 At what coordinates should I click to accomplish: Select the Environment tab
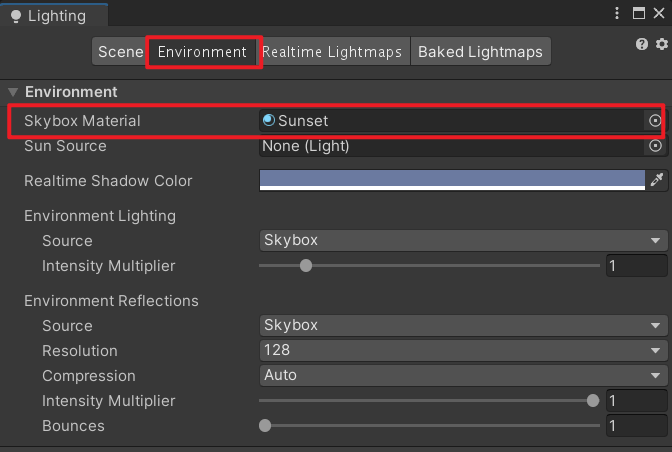pyautogui.click(x=202, y=52)
